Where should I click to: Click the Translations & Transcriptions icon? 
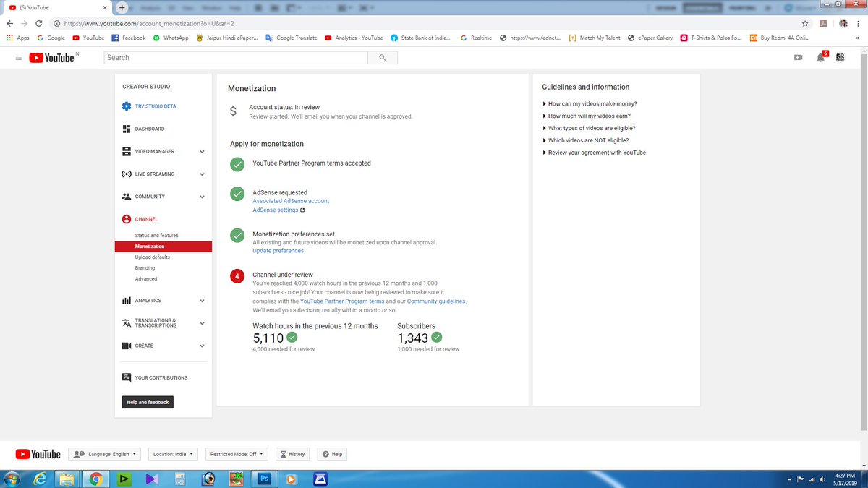[126, 323]
